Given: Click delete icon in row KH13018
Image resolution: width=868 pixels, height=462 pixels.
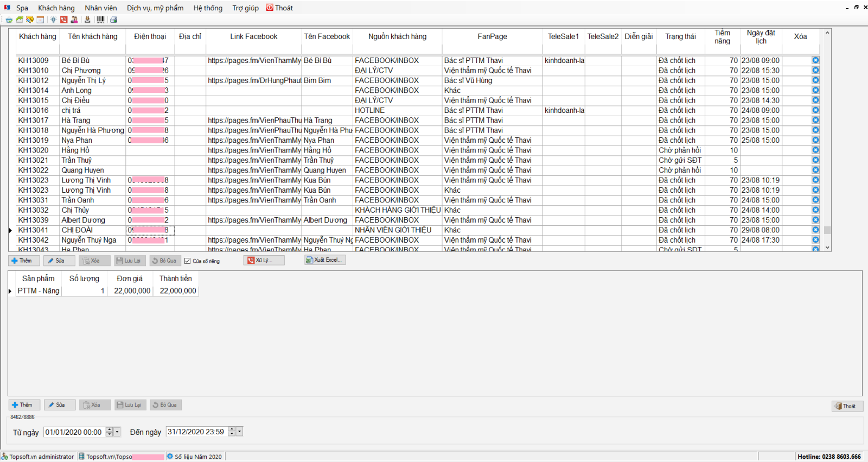Looking at the screenshot, I should pos(815,130).
